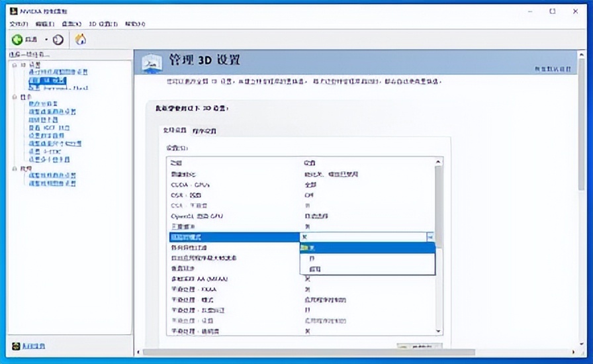Select the Vertical sync row
Image resolution: width=593 pixels, height=364 pixels.
tap(234, 268)
